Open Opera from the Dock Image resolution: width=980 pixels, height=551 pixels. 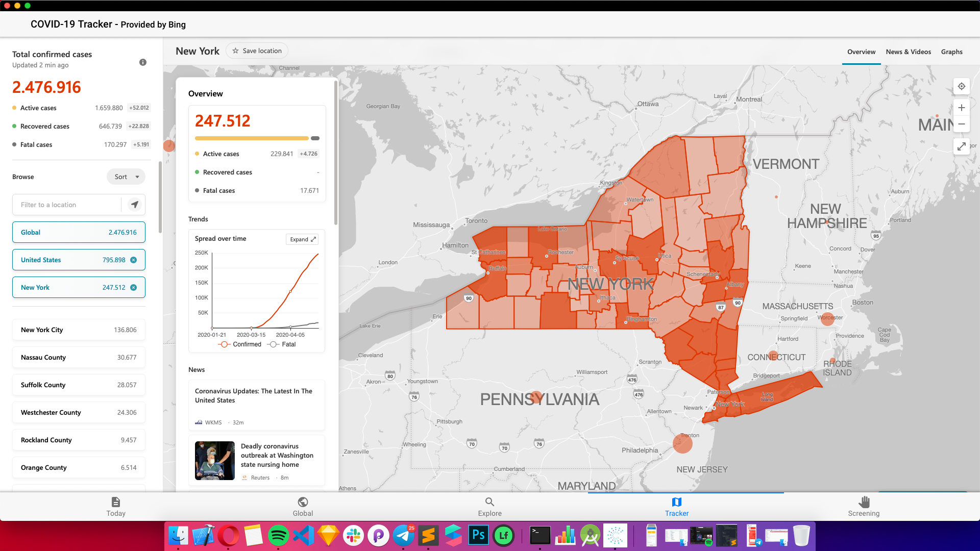(228, 536)
